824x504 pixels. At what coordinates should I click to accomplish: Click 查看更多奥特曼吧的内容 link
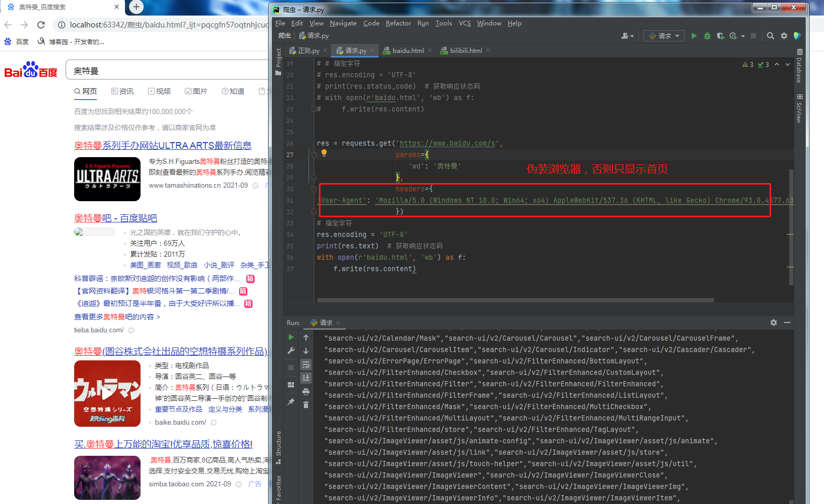(x=117, y=317)
